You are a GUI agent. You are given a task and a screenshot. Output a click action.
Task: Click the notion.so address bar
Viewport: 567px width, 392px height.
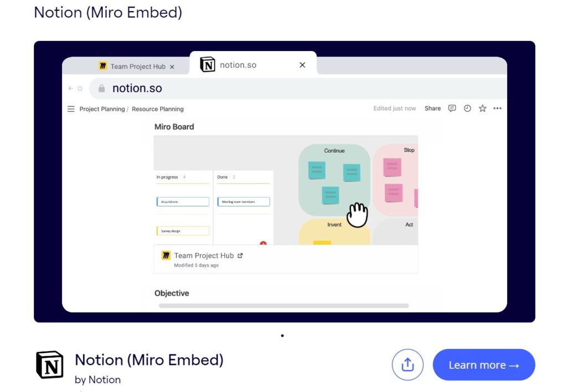point(298,88)
